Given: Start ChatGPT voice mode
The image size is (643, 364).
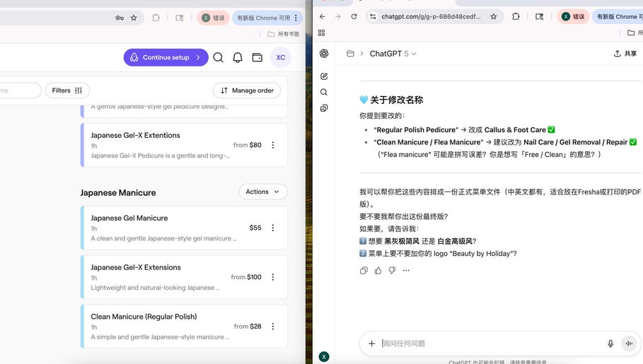Looking at the screenshot, I should [x=629, y=344].
